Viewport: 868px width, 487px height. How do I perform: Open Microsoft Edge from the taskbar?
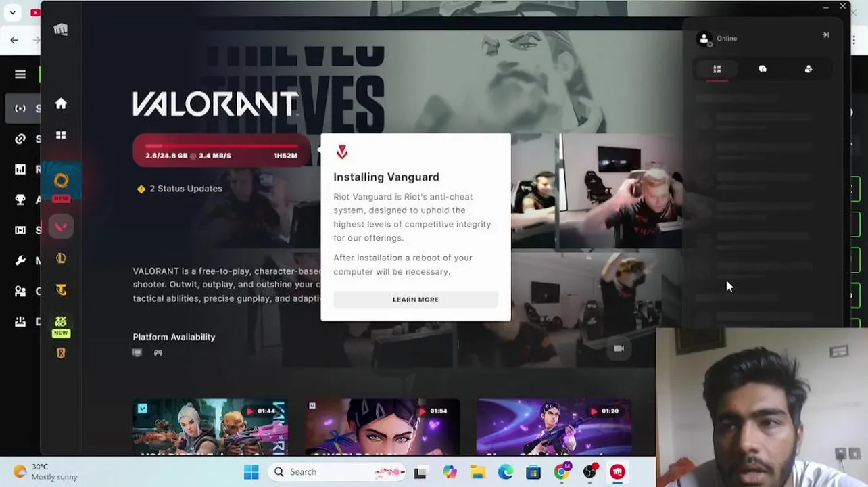(506, 472)
